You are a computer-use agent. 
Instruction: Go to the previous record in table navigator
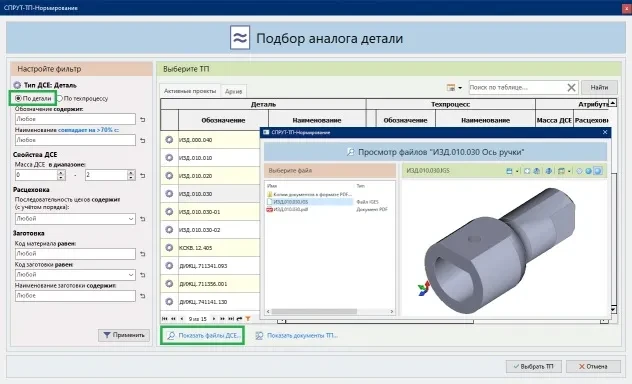click(x=182, y=319)
